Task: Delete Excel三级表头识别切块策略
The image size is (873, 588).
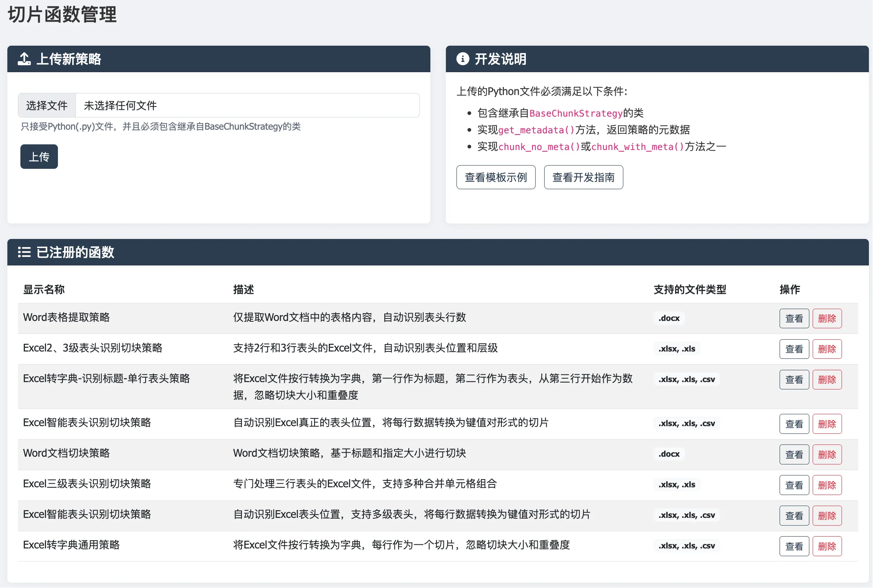Action: point(827,485)
